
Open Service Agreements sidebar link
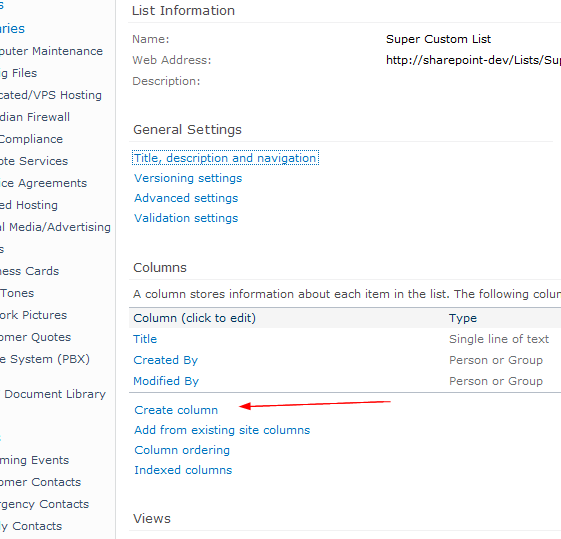43,183
